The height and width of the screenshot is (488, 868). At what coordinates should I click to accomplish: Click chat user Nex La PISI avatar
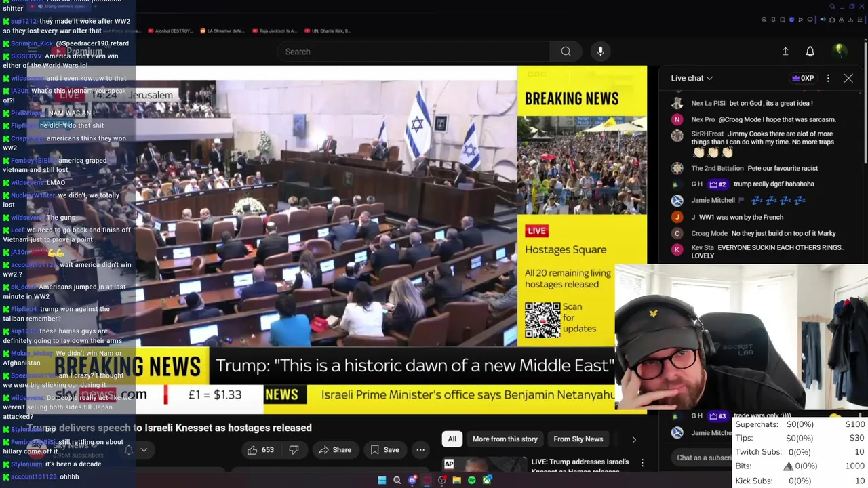[x=677, y=103]
